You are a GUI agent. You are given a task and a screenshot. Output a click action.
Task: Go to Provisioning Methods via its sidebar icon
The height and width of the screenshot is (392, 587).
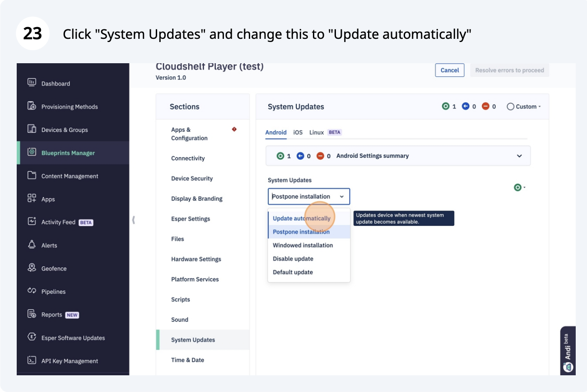32,106
